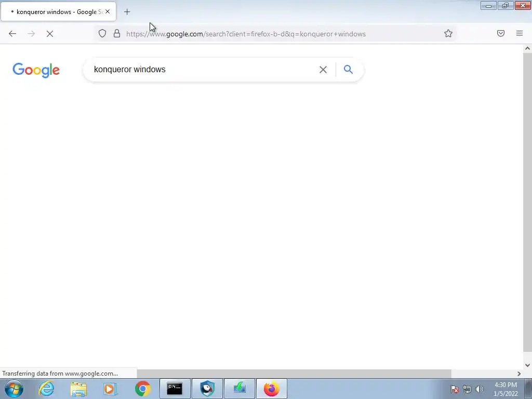Image resolution: width=532 pixels, height=399 pixels.
Task: Select the konqueror windows Google Search tab
Action: click(x=58, y=11)
